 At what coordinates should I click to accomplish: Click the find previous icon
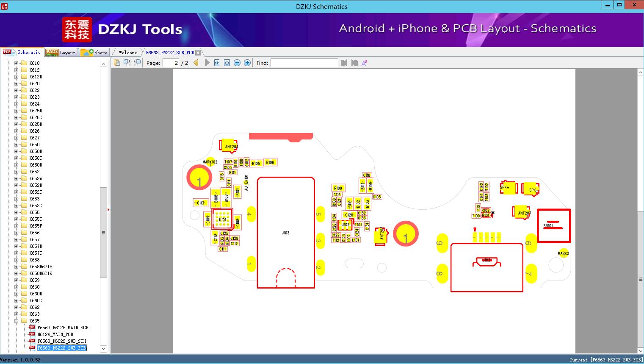pyautogui.click(x=344, y=63)
